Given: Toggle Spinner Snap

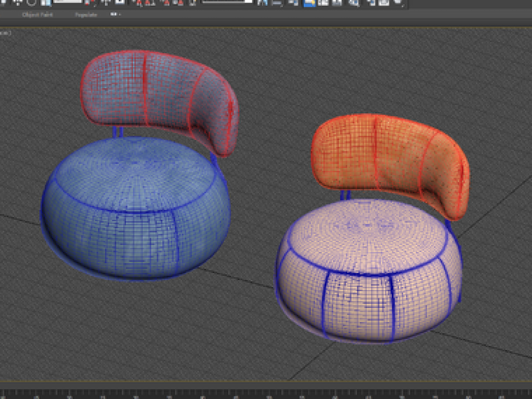Looking at the screenshot, I should [179, 3].
